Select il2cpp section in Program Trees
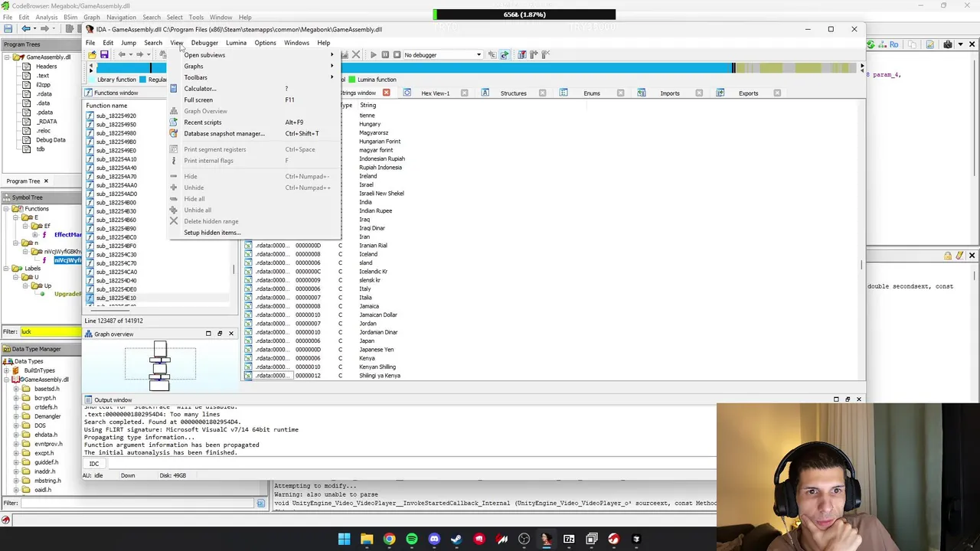The height and width of the screenshot is (551, 980). point(43,85)
